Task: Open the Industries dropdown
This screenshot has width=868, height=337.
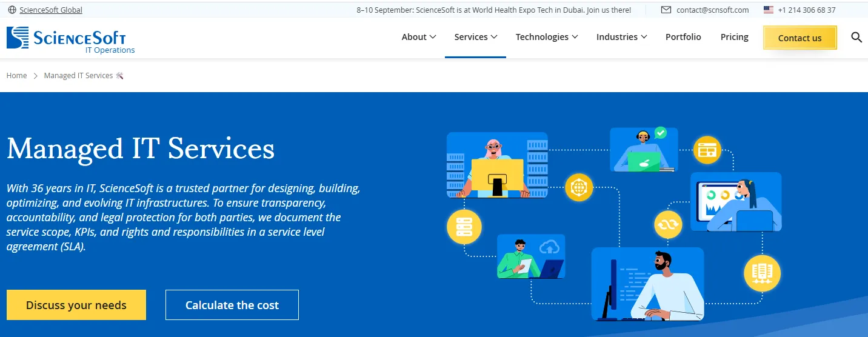Action: coord(621,37)
